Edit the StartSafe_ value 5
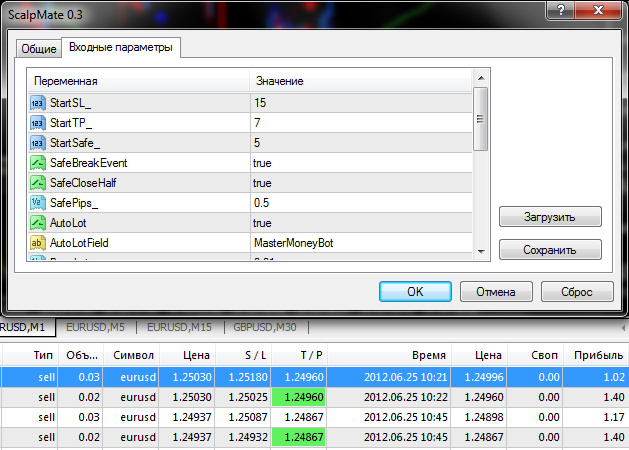 361,143
